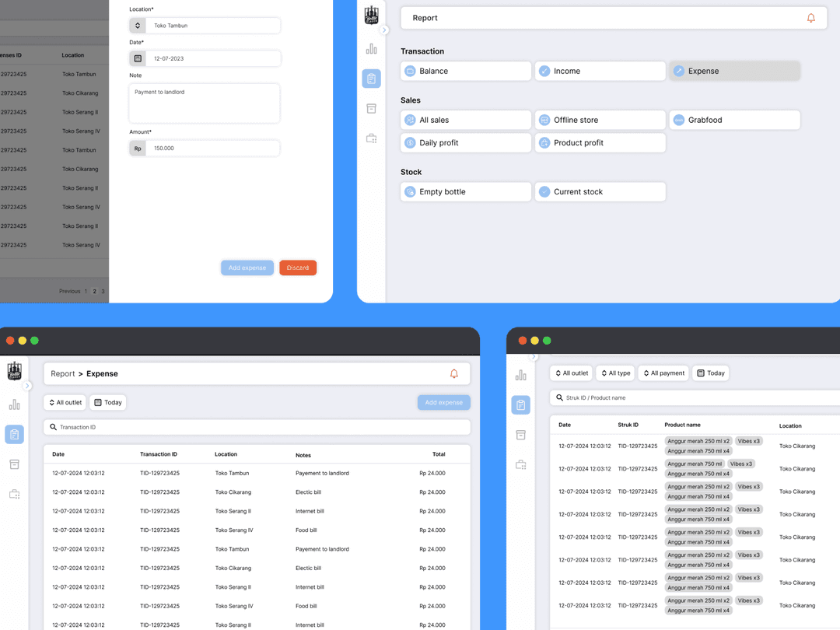Open the Balance transaction report
The image size is (840, 630).
466,71
